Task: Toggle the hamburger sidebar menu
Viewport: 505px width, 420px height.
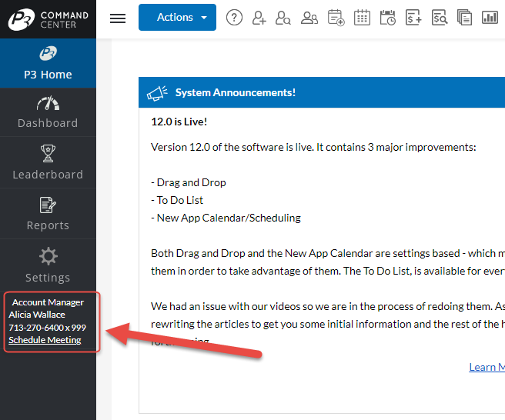Action: coord(118,18)
